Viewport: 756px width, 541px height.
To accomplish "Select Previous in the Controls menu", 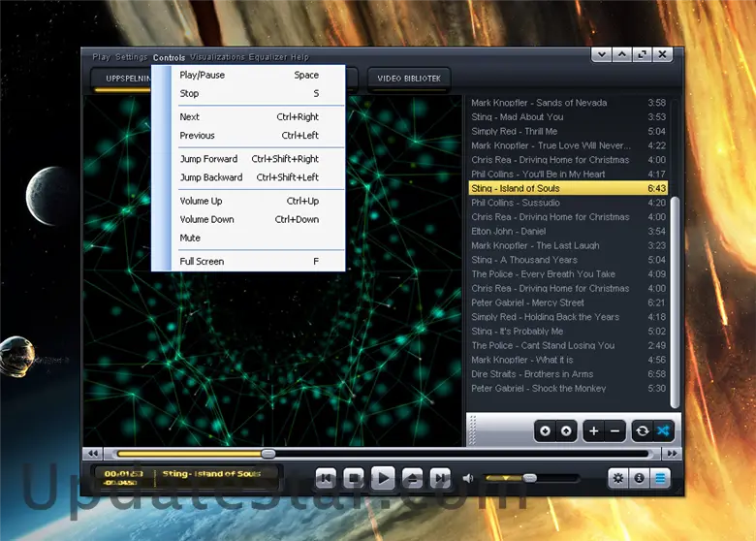I will coord(249,136).
